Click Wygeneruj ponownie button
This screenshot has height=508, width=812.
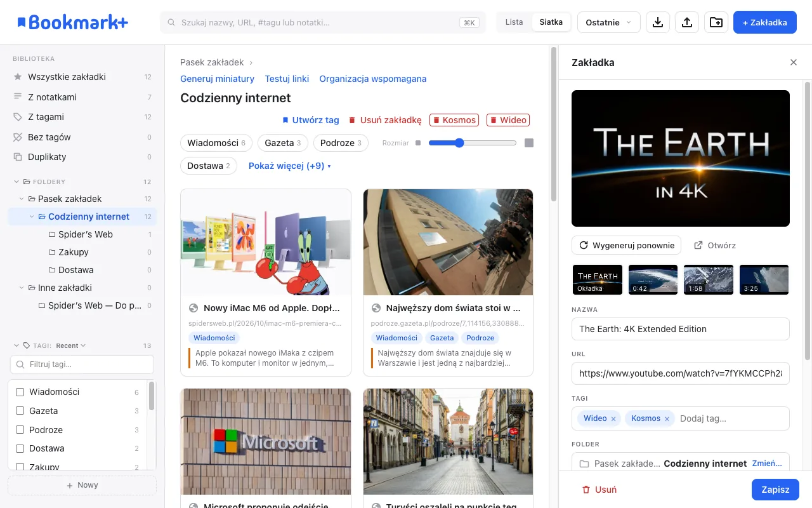click(x=627, y=245)
